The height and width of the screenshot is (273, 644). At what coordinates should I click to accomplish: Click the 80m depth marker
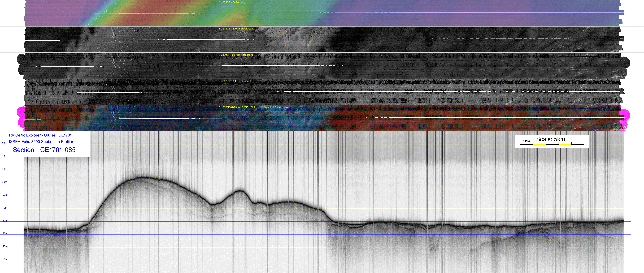tap(5, 169)
